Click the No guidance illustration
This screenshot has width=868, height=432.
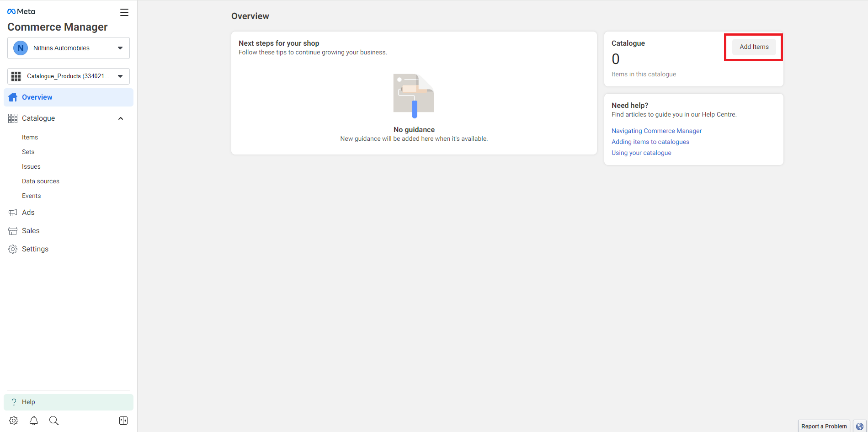tap(414, 96)
